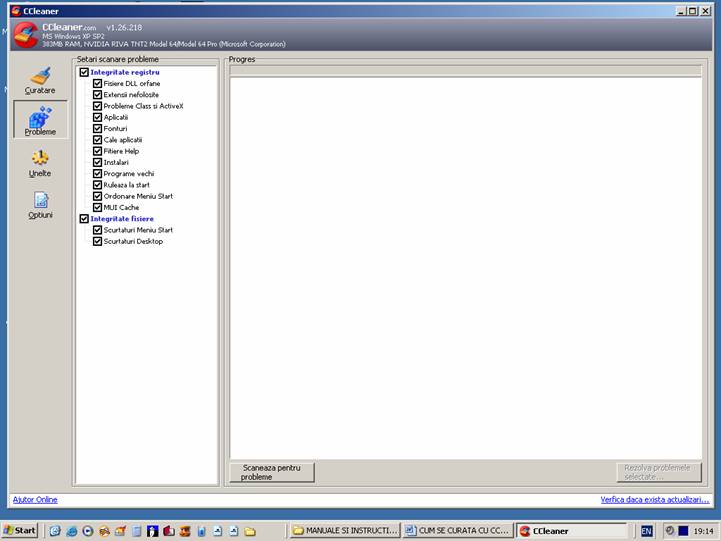Open the Curatare cleaner section
This screenshot has height=541, width=721.
point(40,80)
